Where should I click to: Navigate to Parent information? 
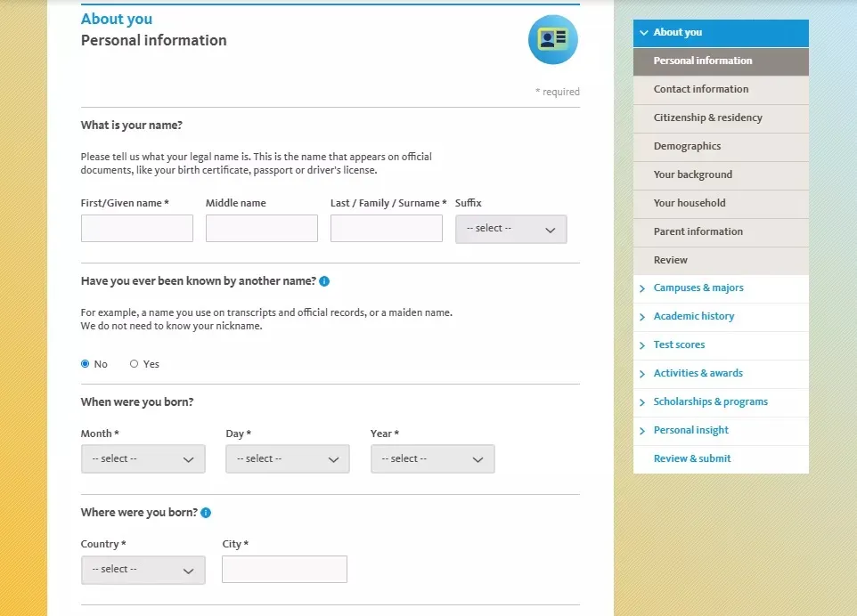coord(698,231)
